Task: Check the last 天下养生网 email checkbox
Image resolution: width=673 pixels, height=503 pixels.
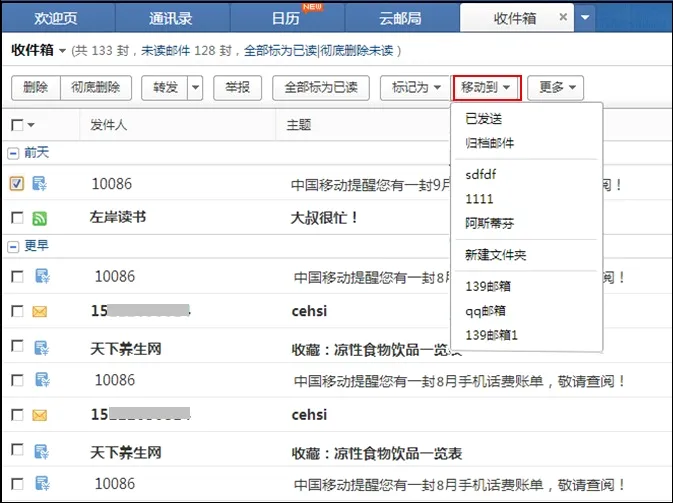Action: [17, 449]
